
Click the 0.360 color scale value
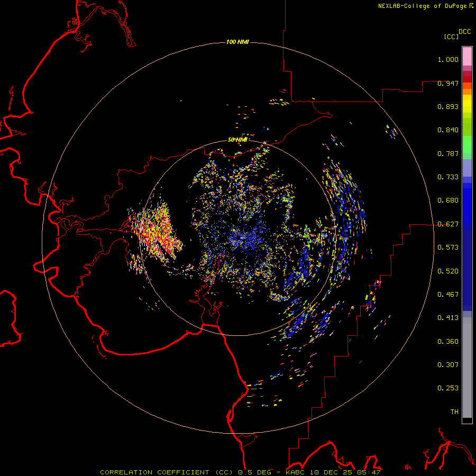coord(448,342)
